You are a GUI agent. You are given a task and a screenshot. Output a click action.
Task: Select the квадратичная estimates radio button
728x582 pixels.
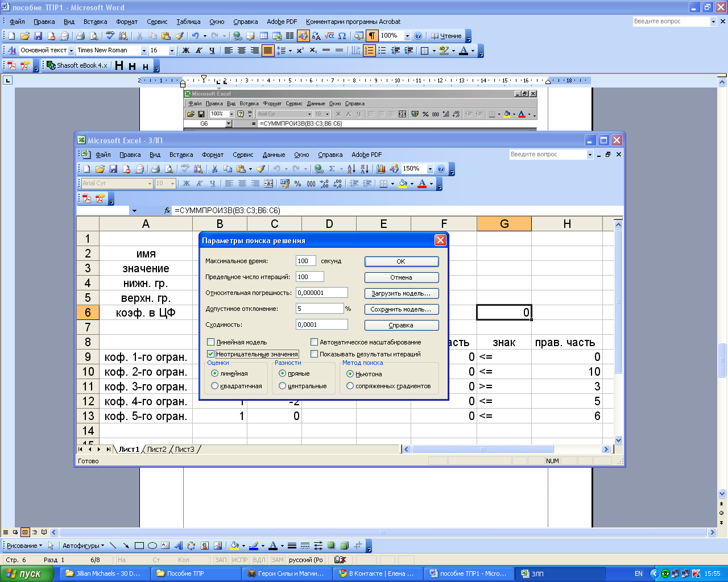point(214,386)
